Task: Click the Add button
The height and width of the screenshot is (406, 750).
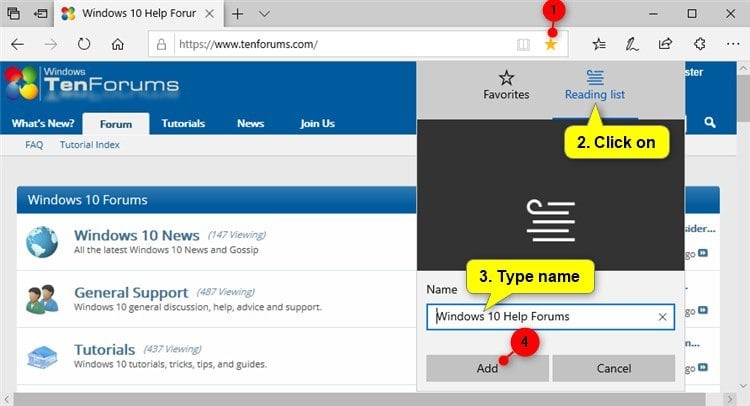Action: (487, 368)
